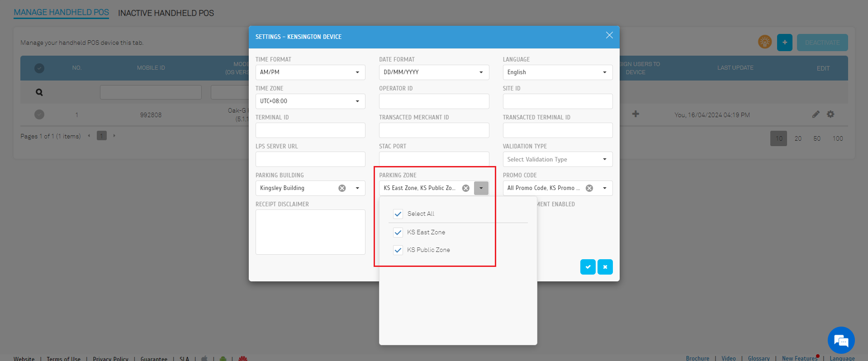Screen dimensions: 868x361
Task: Clear the Promo Code selection
Action: pos(589,188)
